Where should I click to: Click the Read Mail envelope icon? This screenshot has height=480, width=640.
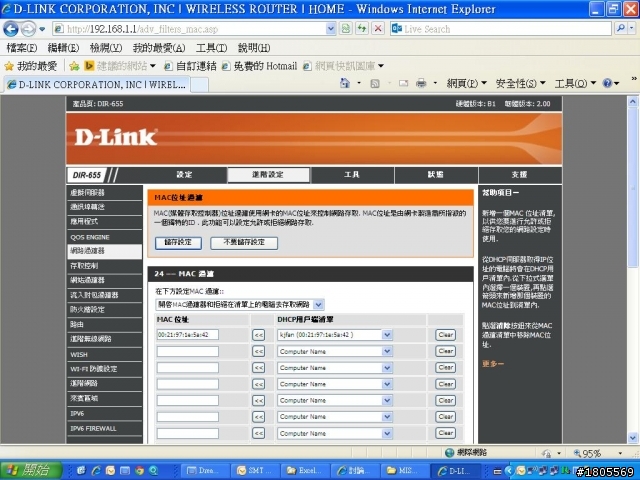coord(403,84)
